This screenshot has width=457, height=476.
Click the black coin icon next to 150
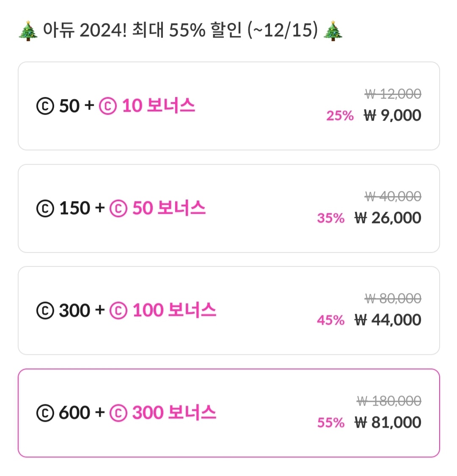45,208
